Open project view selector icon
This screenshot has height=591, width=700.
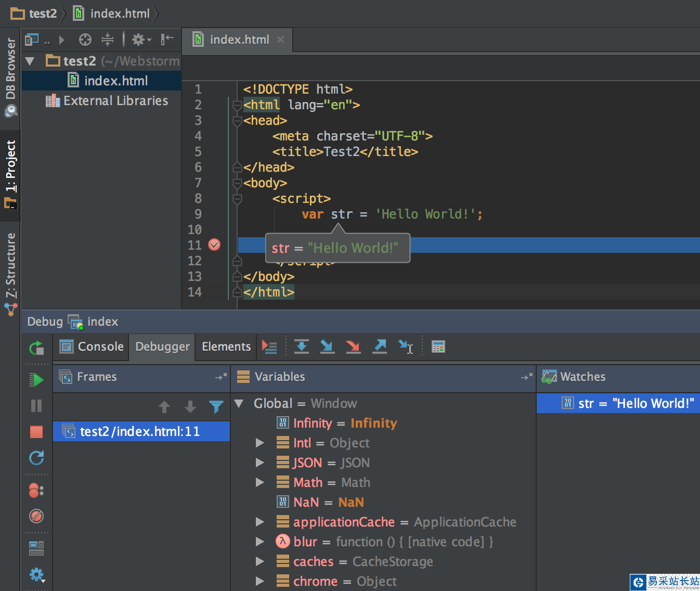pyautogui.click(x=32, y=40)
